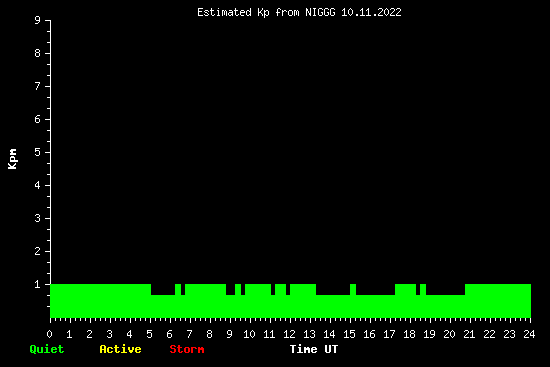
Task: Click the Time UT axis label
Action: pyautogui.click(x=314, y=349)
